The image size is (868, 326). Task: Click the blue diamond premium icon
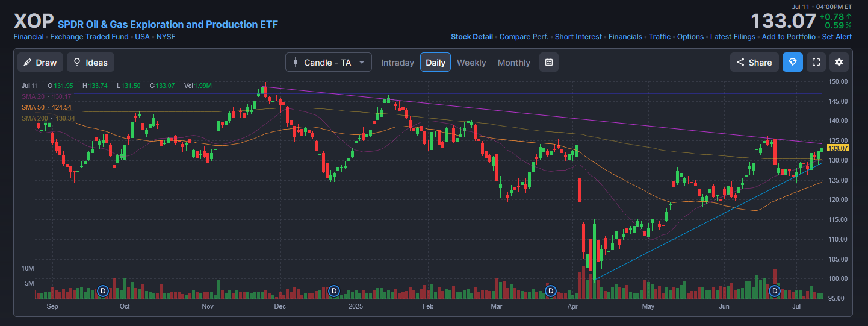793,62
